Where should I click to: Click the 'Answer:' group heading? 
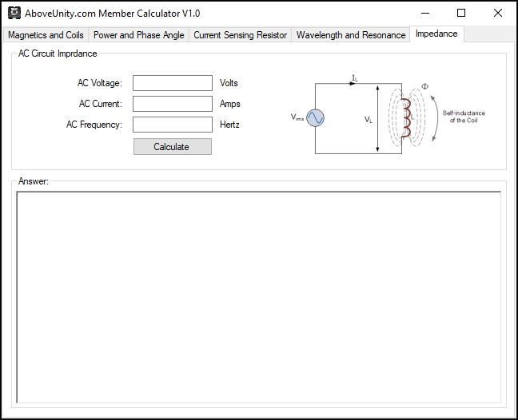[x=34, y=181]
